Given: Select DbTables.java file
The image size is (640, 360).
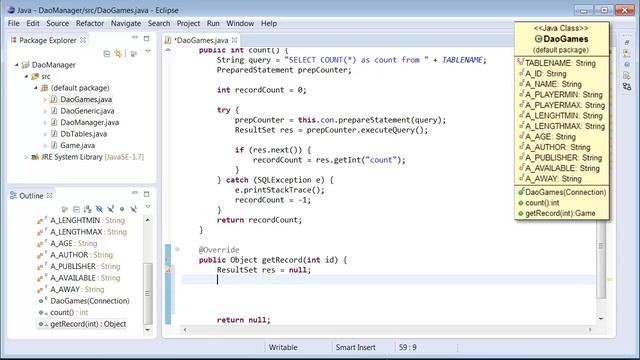Looking at the screenshot, I should 83,133.
